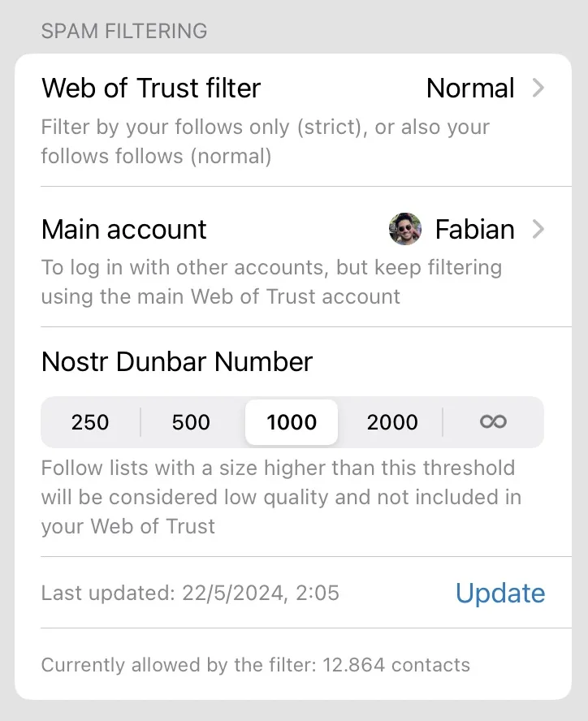The height and width of the screenshot is (721, 588).
Task: Switch Dunbar threshold to 2000
Action: [392, 422]
